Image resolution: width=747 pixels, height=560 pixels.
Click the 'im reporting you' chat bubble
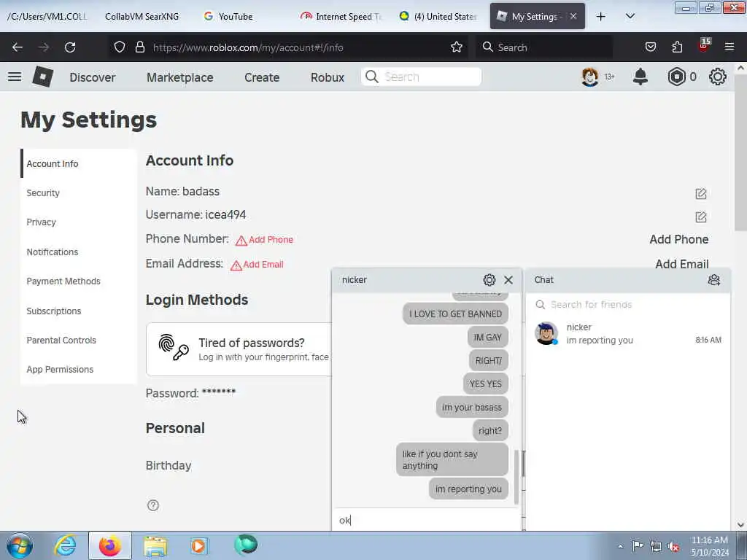[x=468, y=489]
